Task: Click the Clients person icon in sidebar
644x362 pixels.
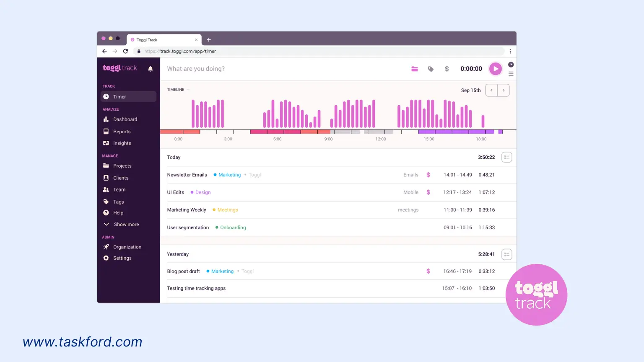Action: (106, 178)
